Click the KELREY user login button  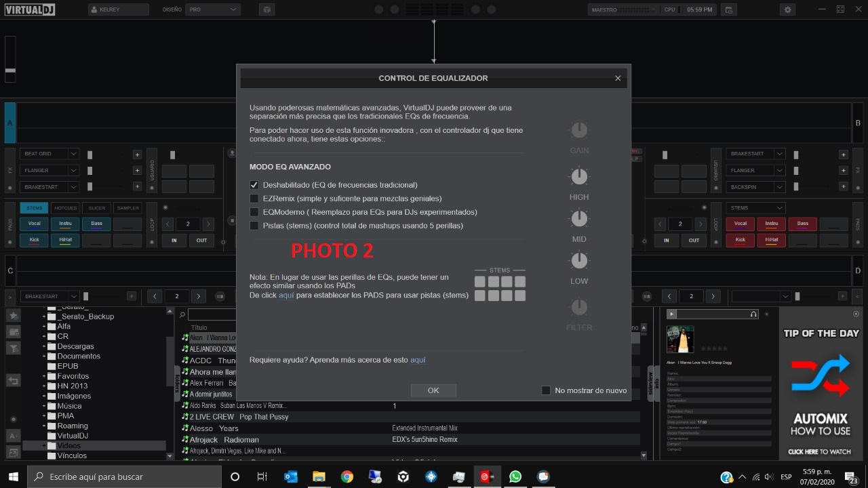tap(119, 10)
